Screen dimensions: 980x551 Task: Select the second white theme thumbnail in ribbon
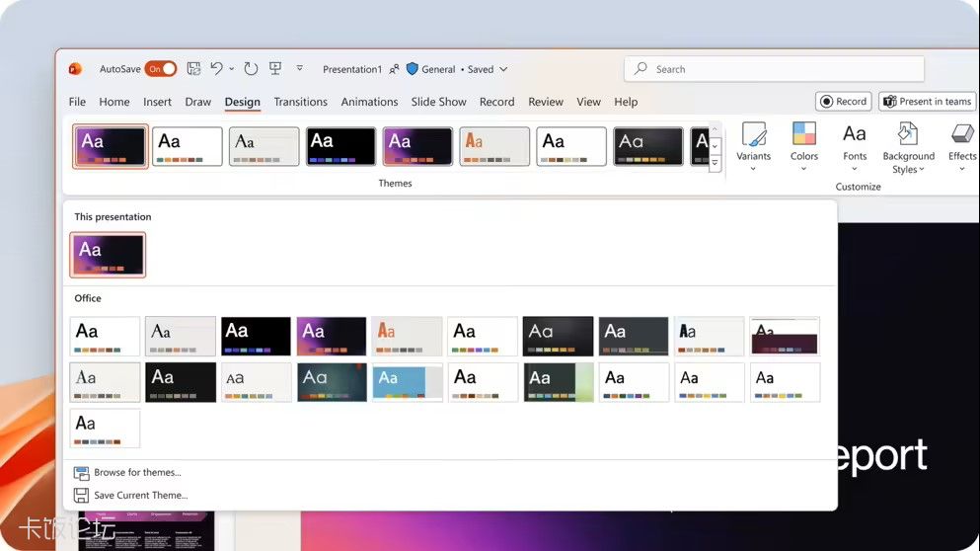tap(187, 146)
